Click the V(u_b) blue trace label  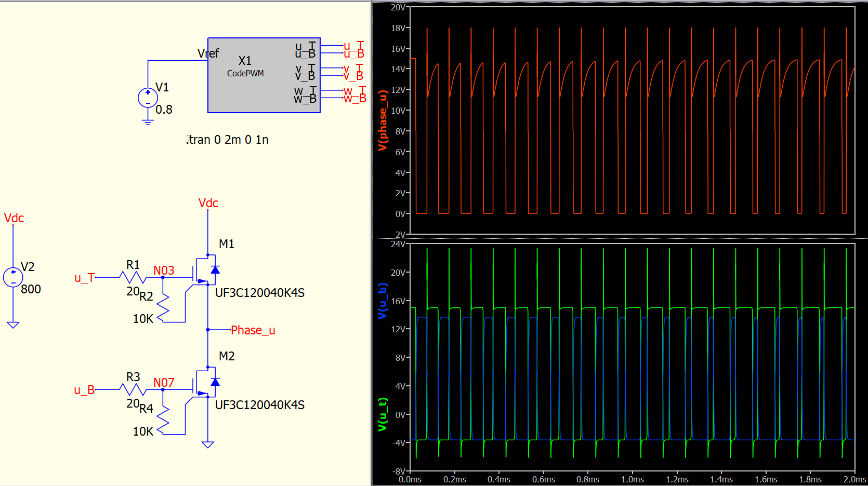(x=383, y=301)
